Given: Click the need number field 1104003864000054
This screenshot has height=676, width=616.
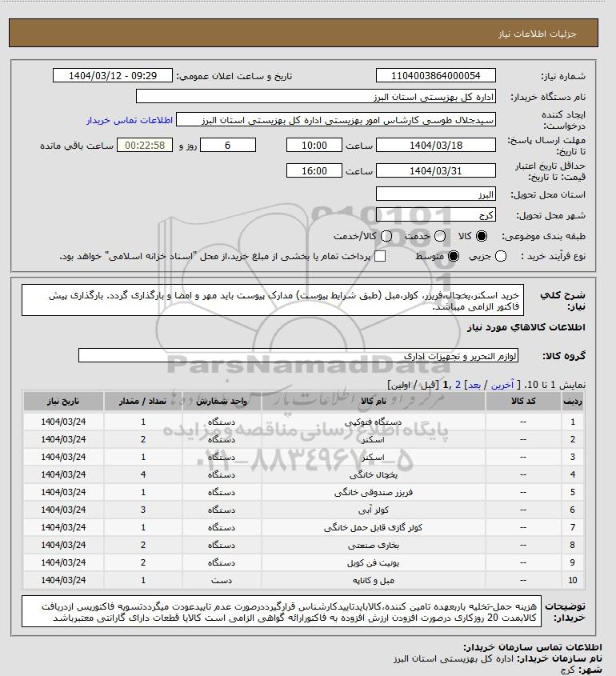Looking at the screenshot, I should coord(436,75).
